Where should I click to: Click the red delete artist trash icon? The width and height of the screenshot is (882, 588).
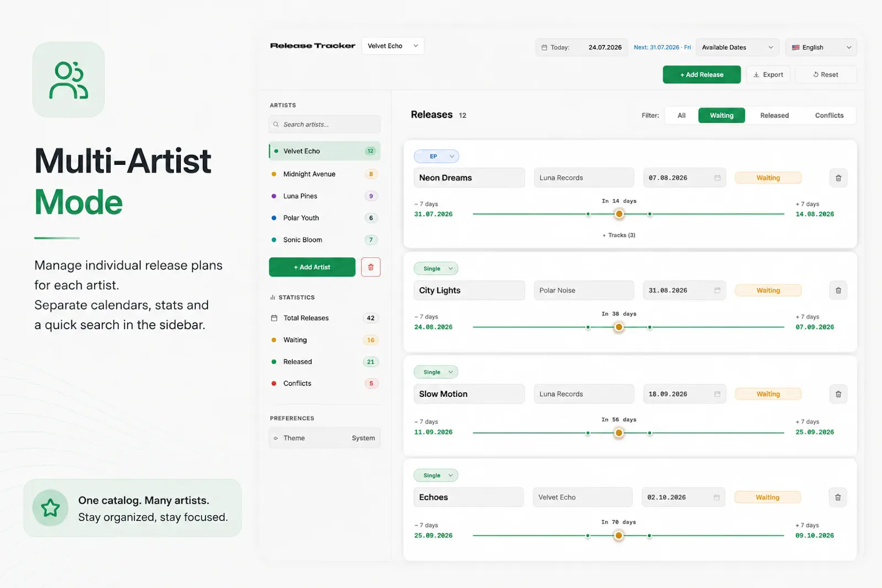pos(370,267)
